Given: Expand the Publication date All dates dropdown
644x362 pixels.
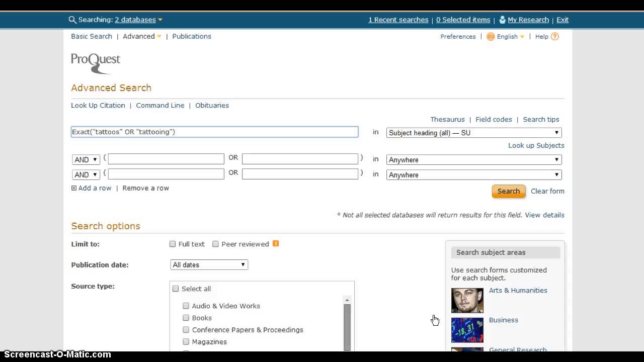Looking at the screenshot, I should (209, 265).
